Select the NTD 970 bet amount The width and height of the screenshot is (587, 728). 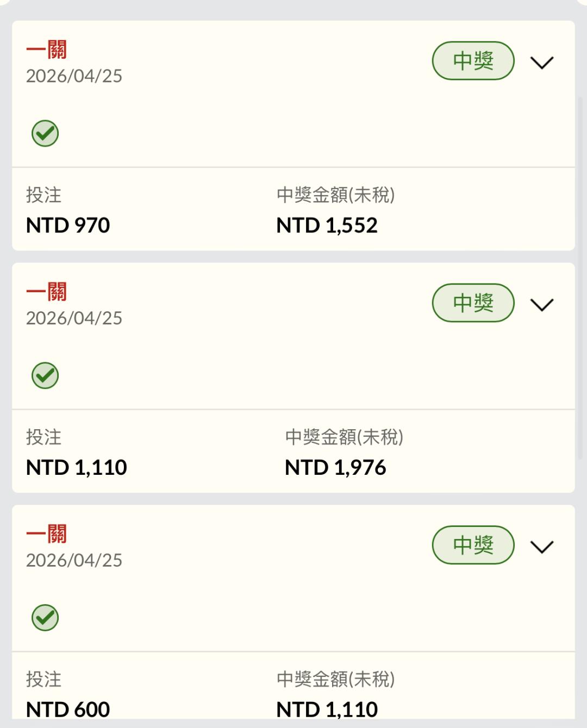pos(68,225)
